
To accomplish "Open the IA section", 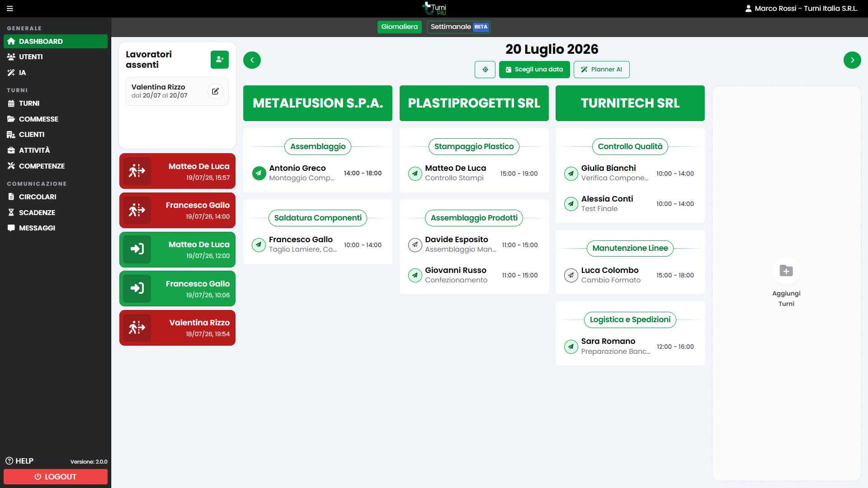I will tap(56, 73).
